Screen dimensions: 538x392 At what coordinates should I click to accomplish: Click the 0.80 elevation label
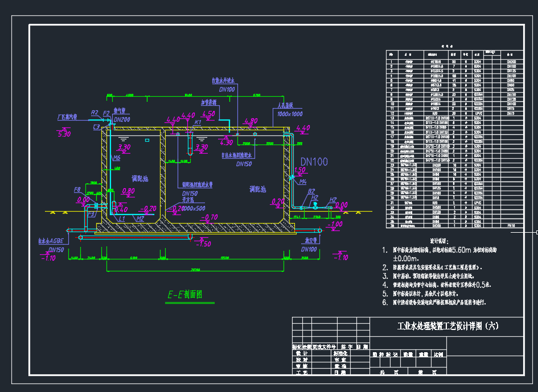tap(128, 191)
